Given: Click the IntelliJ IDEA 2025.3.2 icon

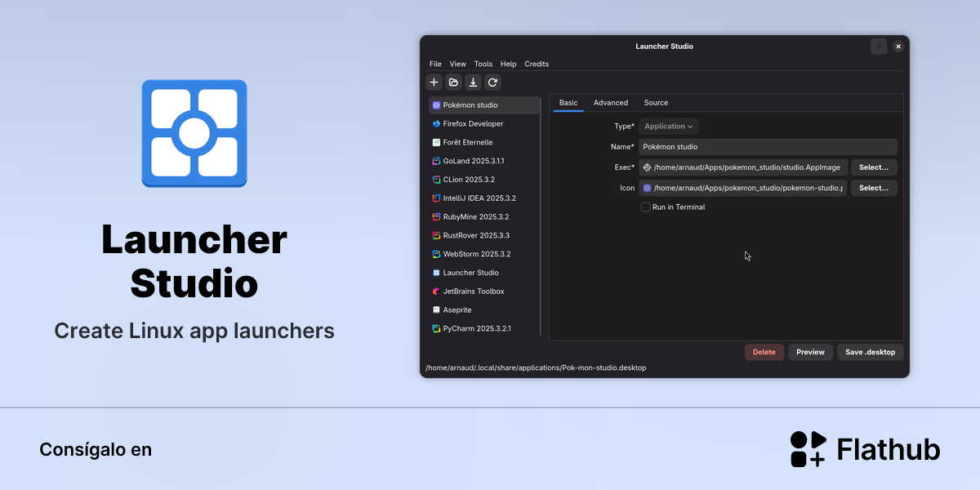Looking at the screenshot, I should (x=436, y=198).
